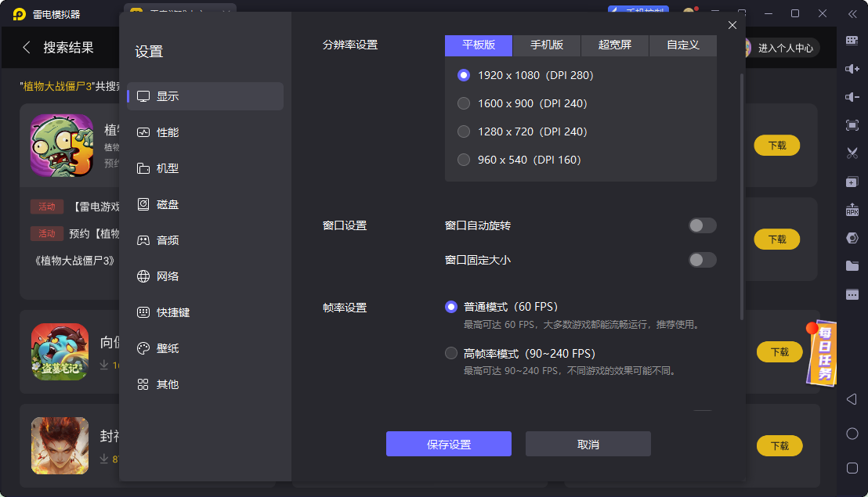Decrease emulator volume via sidebar icon
This screenshot has width=868, height=497.
click(x=852, y=97)
